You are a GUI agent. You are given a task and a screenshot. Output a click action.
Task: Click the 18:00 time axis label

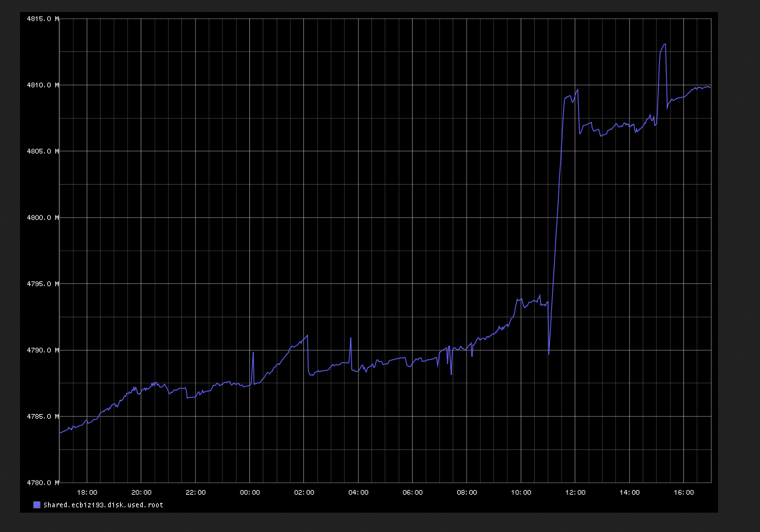(x=87, y=493)
